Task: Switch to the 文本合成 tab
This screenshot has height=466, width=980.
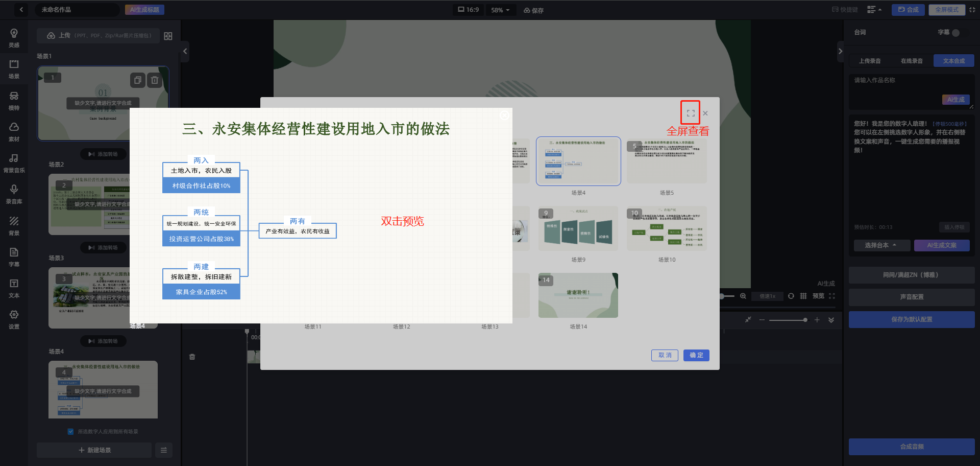Action: (954, 61)
